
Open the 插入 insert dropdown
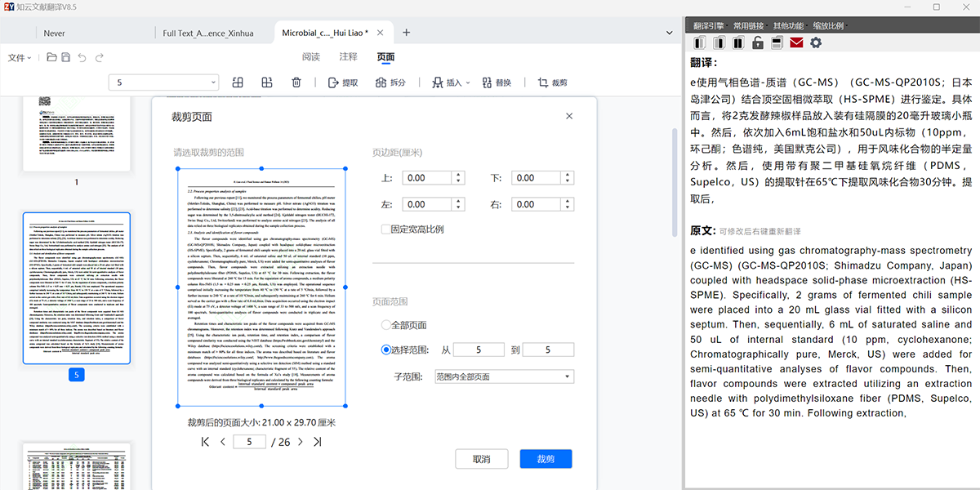tap(449, 82)
